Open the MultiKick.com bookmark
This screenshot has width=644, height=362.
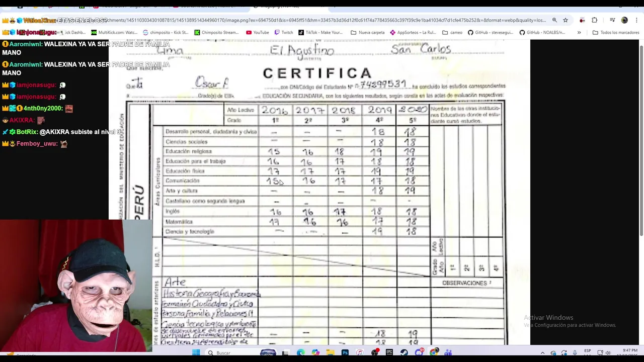tap(114, 32)
